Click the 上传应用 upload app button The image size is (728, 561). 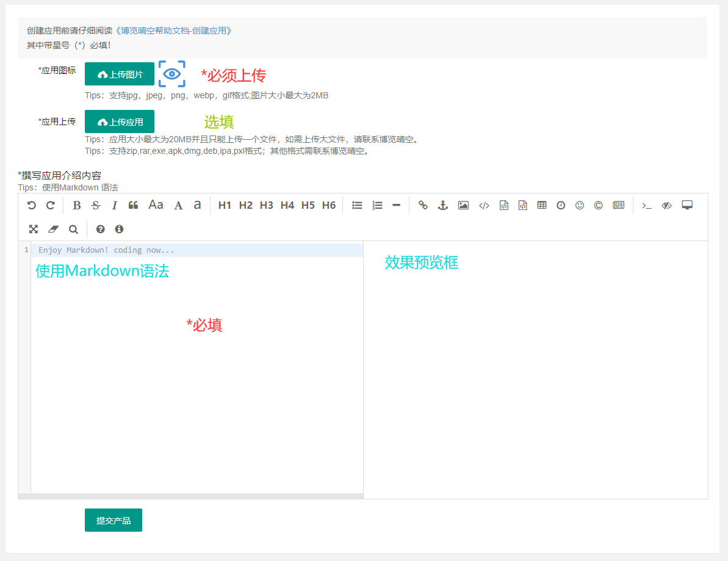pyautogui.click(x=120, y=121)
